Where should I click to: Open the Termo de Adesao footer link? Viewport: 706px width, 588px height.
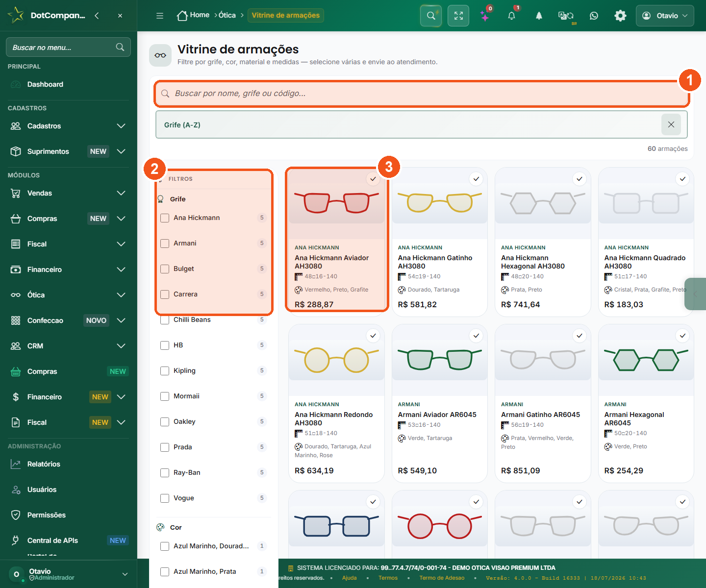coord(442,578)
